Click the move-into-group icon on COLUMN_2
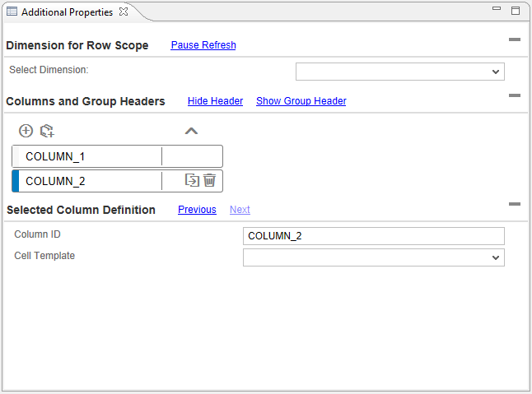 pos(193,180)
